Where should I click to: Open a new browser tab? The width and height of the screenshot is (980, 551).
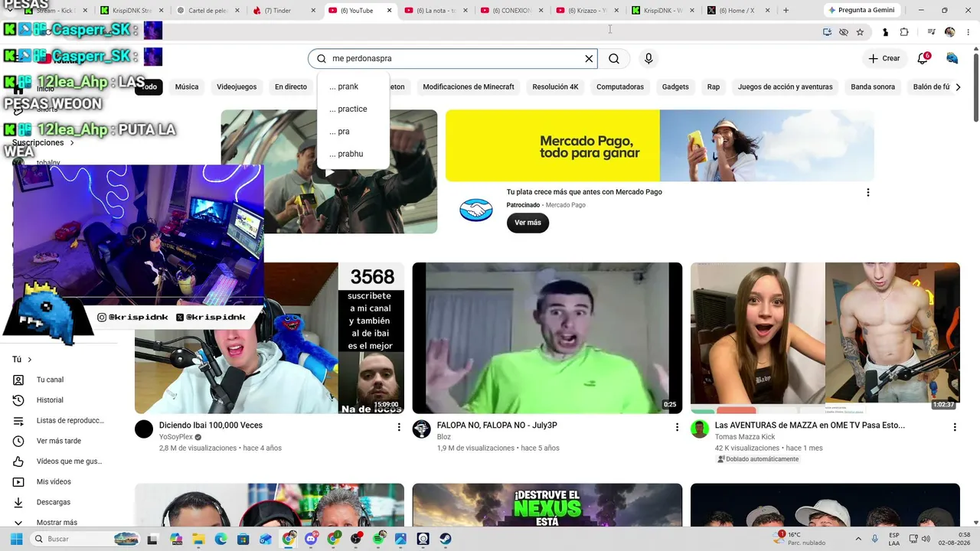coord(786,11)
